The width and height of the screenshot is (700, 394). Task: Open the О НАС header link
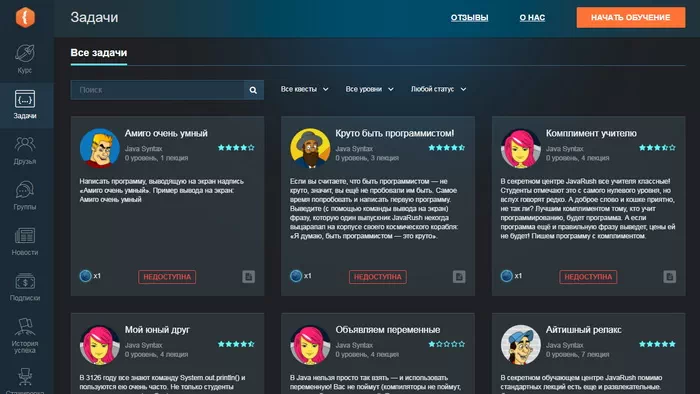pos(532,17)
